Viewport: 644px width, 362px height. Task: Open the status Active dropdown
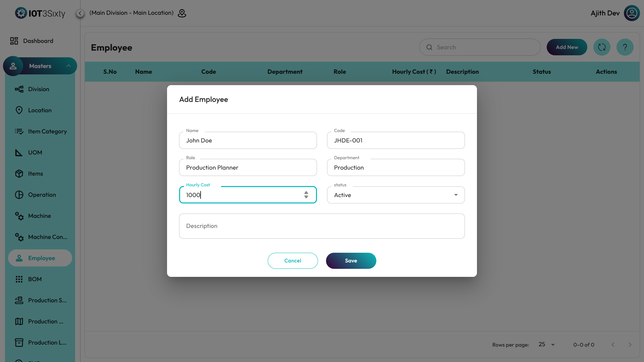coord(396,195)
